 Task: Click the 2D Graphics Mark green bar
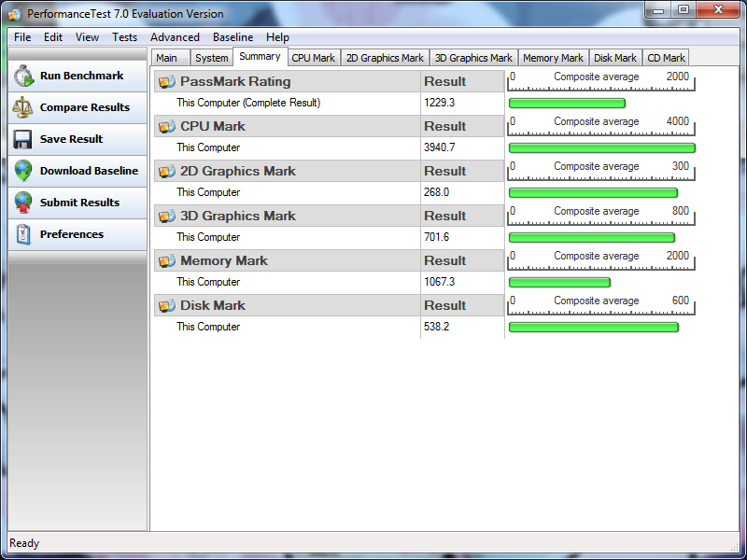click(x=593, y=193)
